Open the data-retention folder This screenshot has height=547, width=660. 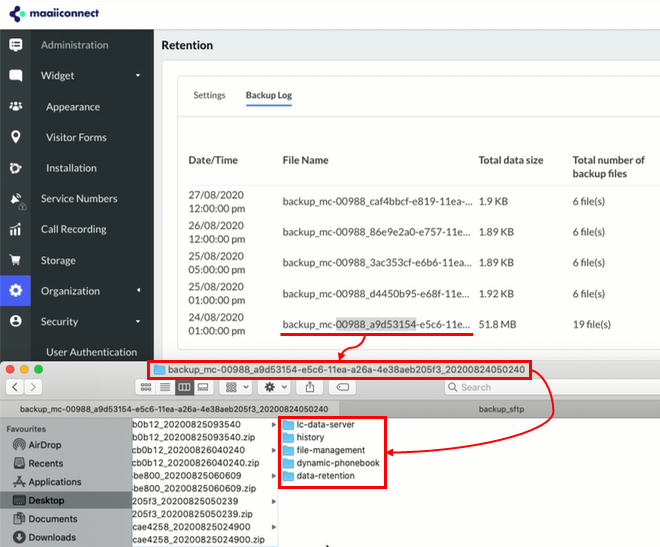(x=319, y=475)
